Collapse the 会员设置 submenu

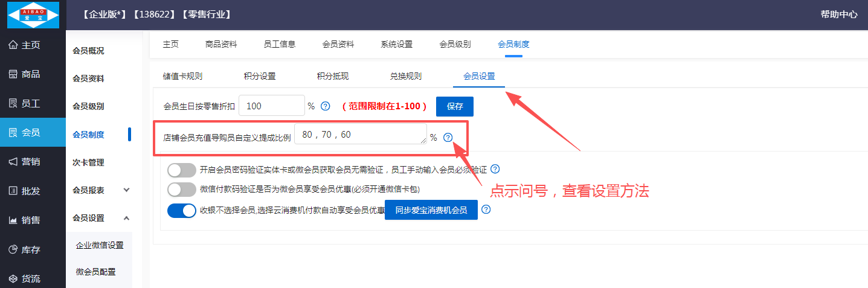coord(126,218)
